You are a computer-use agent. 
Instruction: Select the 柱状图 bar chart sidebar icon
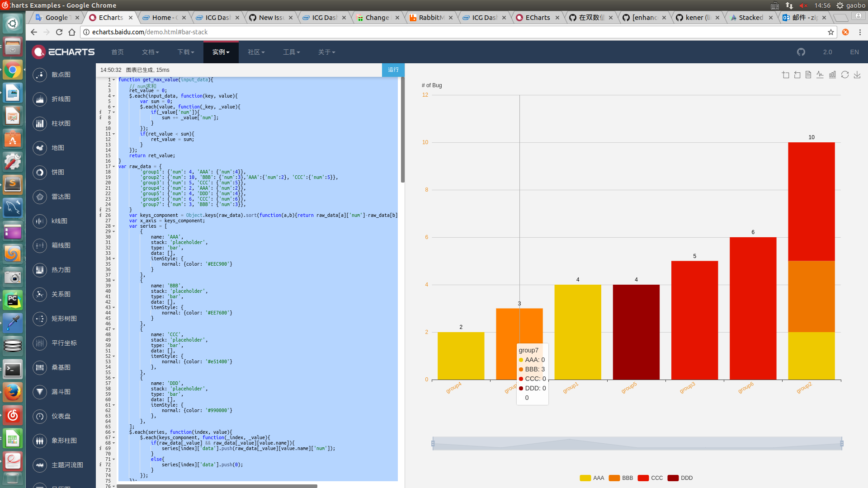(x=40, y=123)
